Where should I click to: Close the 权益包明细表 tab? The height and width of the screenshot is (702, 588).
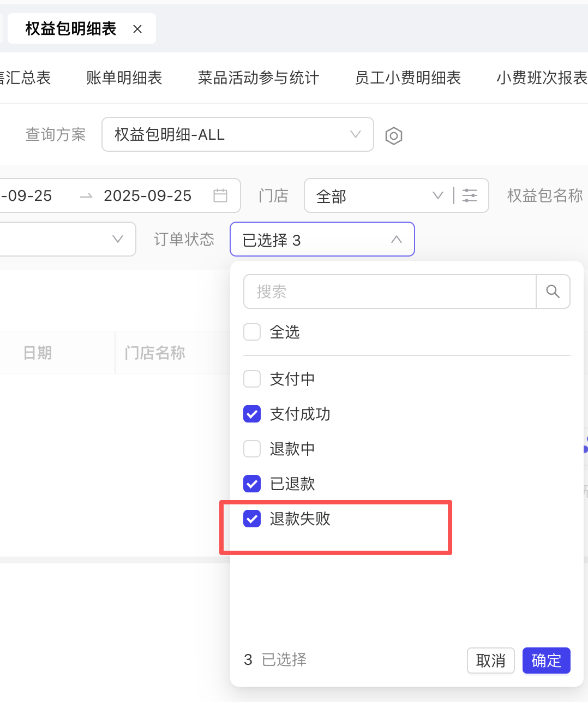[137, 29]
